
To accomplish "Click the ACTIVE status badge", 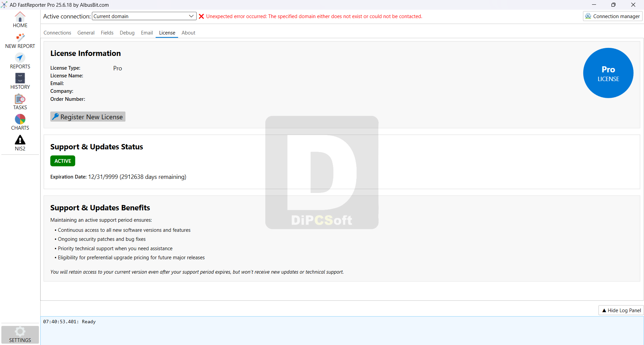I will (63, 161).
